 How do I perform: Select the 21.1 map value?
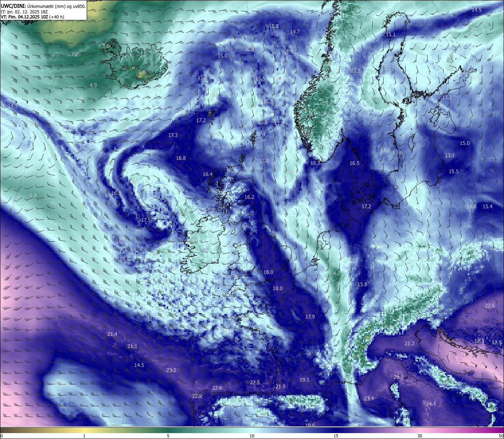coord(132,346)
